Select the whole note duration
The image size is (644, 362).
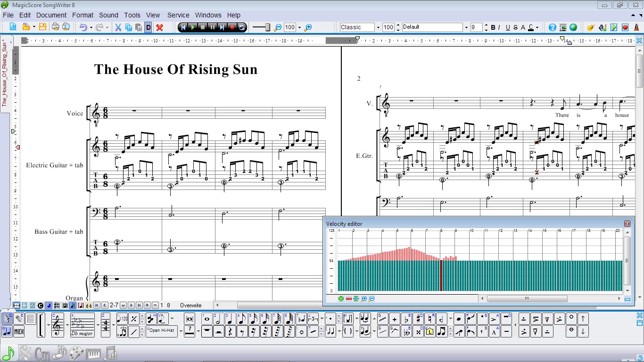207,319
